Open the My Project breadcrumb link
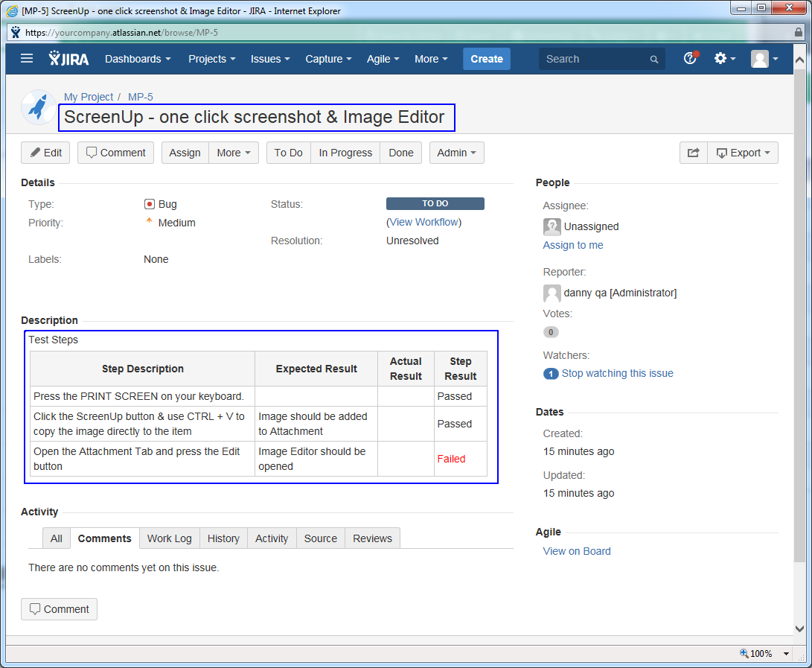Screen dimensions: 812x668 click(x=89, y=97)
